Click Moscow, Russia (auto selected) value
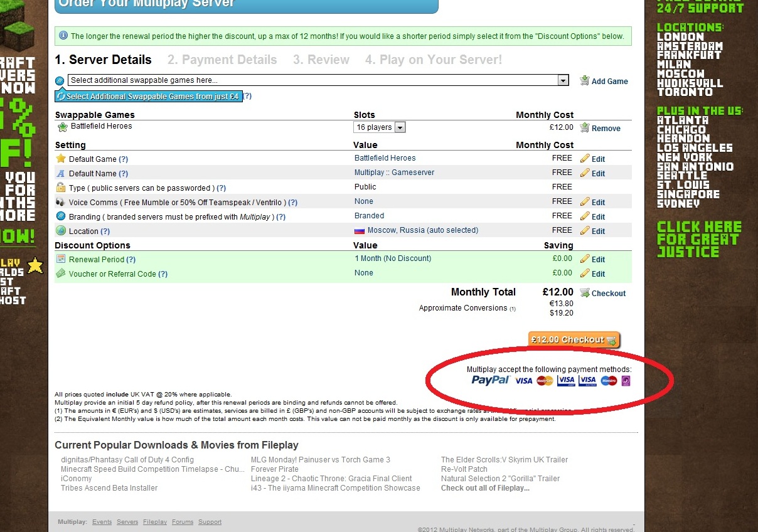The width and height of the screenshot is (758, 532). pyautogui.click(x=423, y=230)
